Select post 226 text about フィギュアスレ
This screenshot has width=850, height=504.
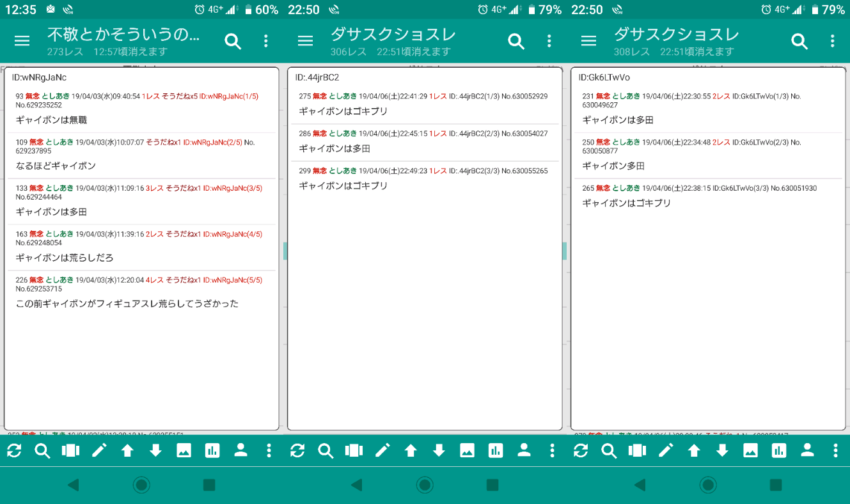click(x=127, y=304)
